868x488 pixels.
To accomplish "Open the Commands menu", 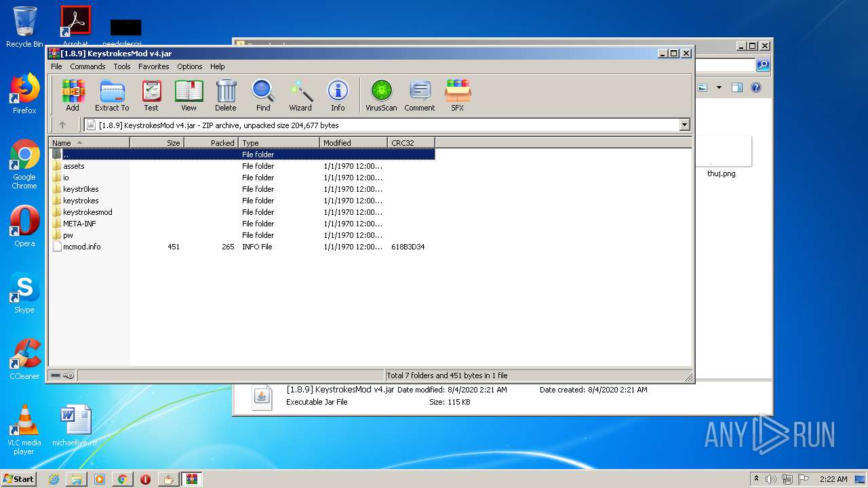I will 87,66.
